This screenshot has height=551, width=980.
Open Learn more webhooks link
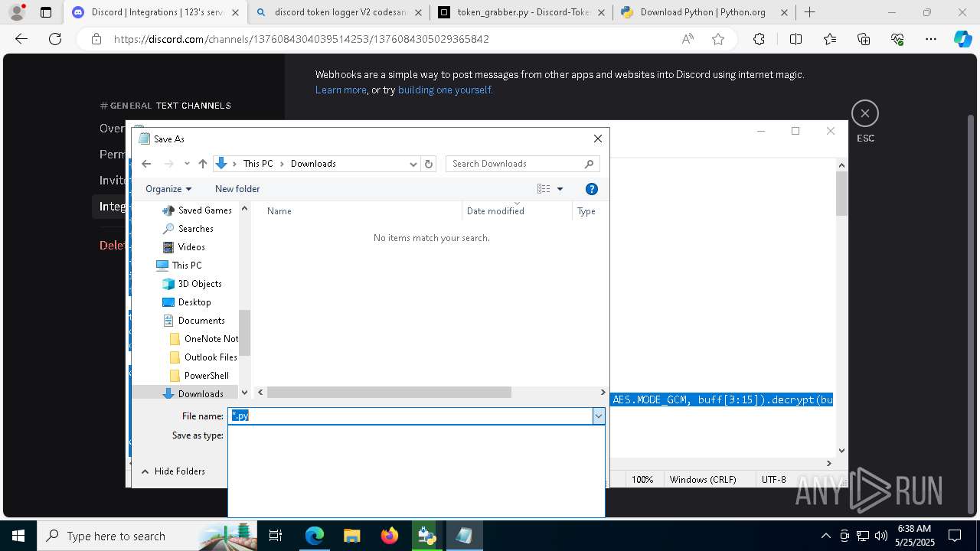pos(341,90)
